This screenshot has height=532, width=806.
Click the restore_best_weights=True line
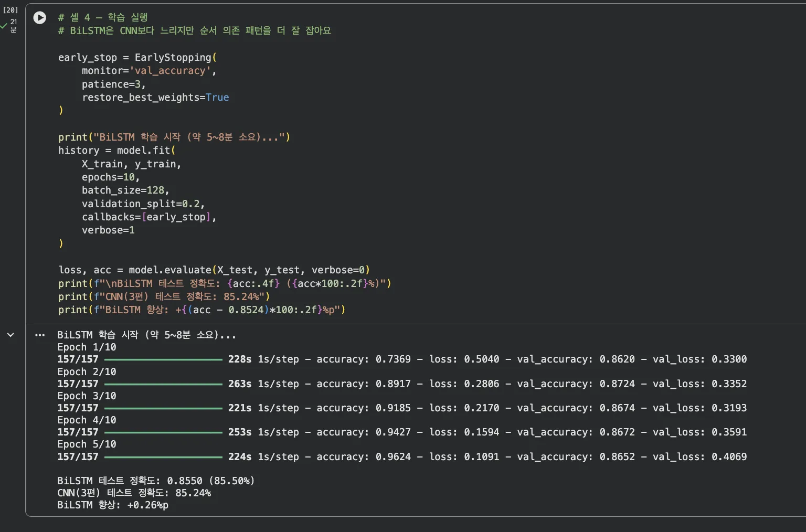155,97
